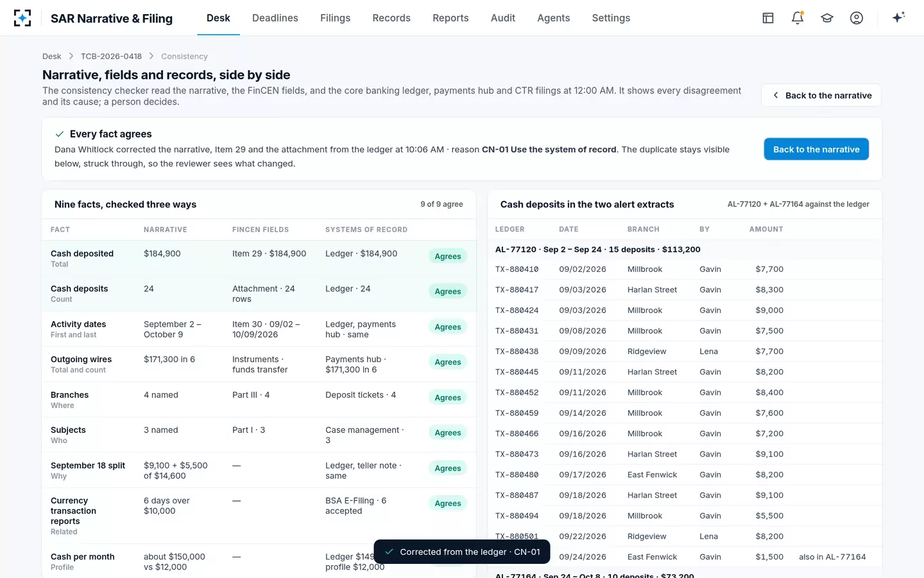This screenshot has height=578, width=924.
Task: Launch the sparkle AI assistant icon
Action: [898, 17]
